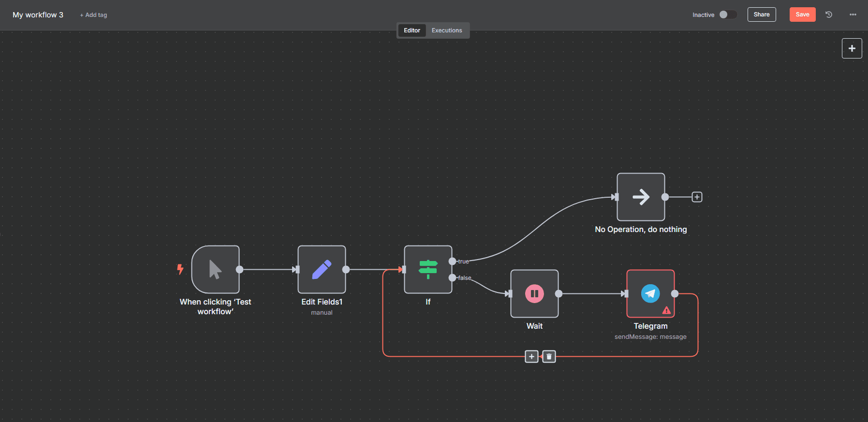Delete the highlighted connection with the trash icon
868x422 pixels.
point(549,357)
